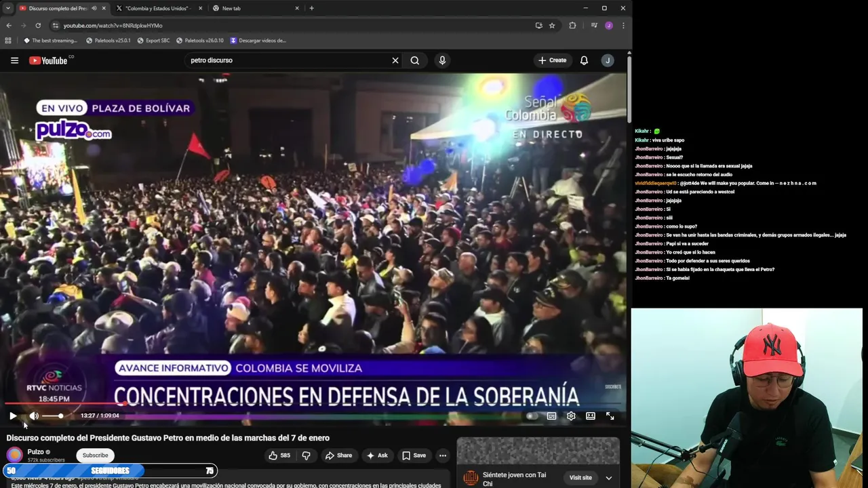Save the video to a playlist

413,455
